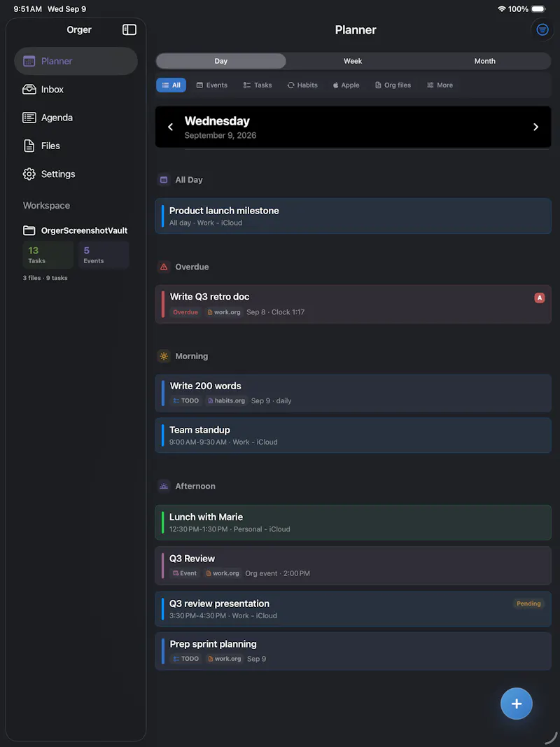This screenshot has height=747, width=560.
Task: Go to the next day
Action: point(535,127)
